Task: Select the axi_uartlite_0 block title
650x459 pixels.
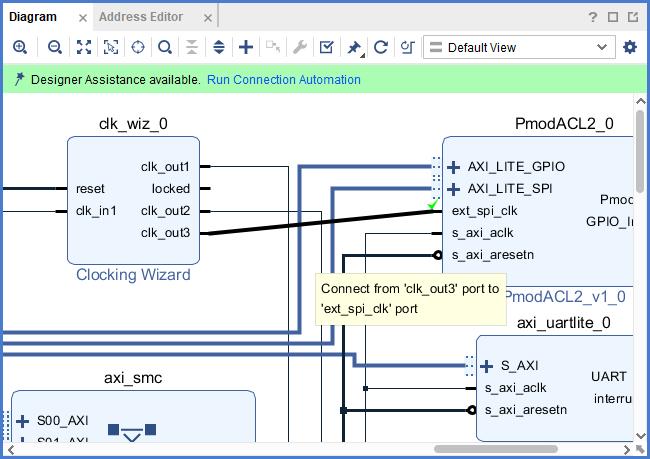Action: click(563, 323)
